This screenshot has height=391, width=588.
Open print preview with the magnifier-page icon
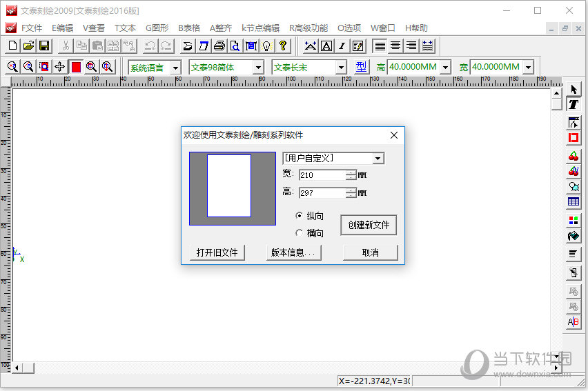tap(235, 46)
